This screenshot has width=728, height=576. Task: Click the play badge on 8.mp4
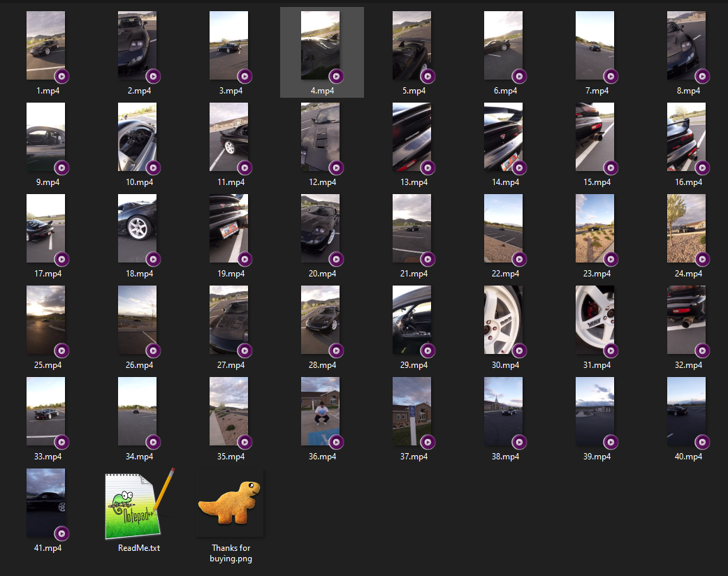tap(702, 76)
